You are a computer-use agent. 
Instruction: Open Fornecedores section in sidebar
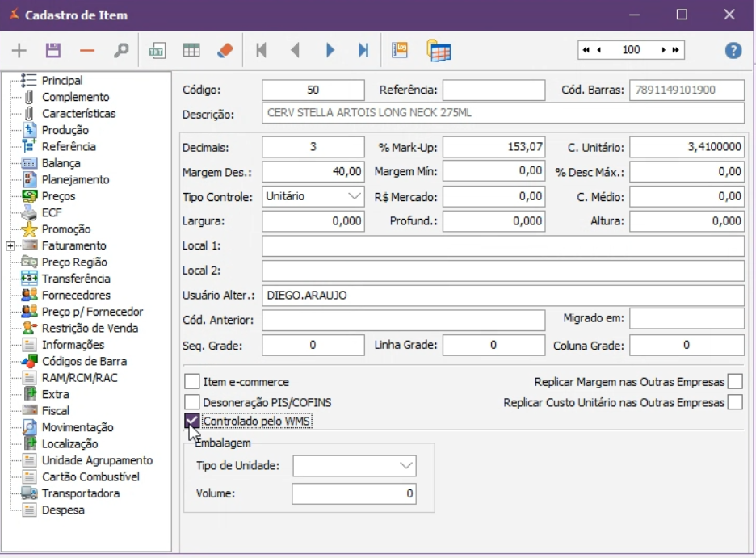coord(76,296)
